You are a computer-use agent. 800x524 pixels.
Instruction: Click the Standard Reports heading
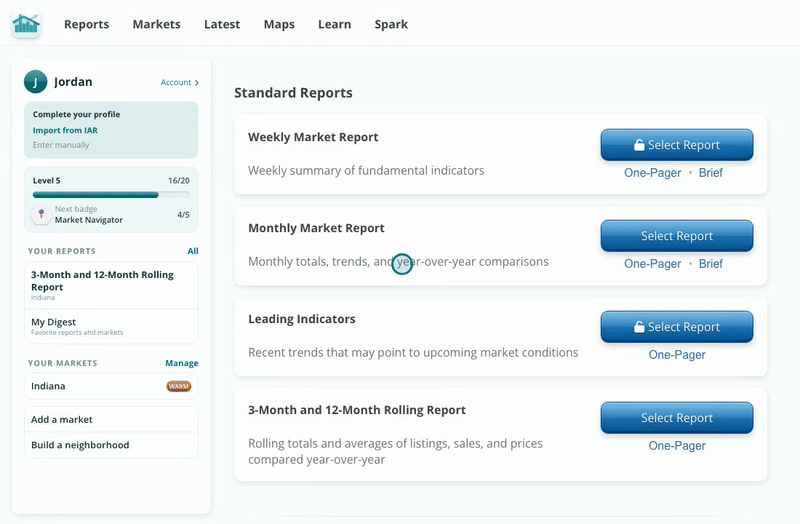click(293, 93)
